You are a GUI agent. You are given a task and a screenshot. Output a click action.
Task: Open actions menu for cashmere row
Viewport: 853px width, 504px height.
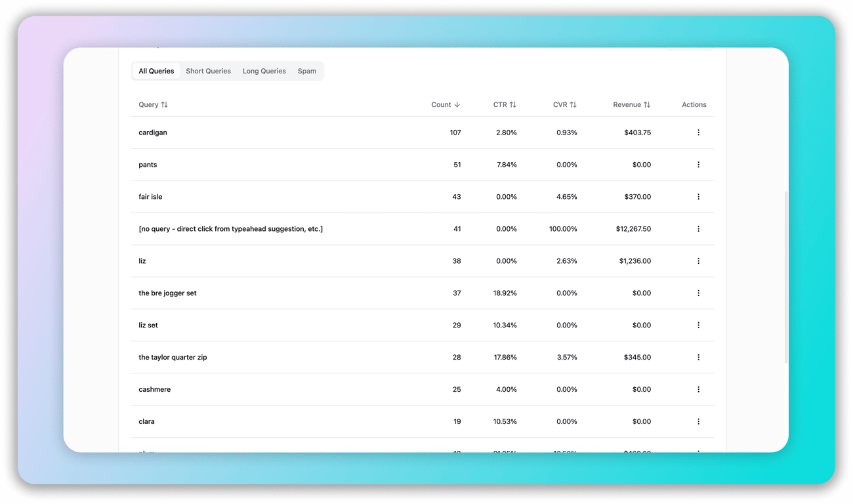coord(698,390)
